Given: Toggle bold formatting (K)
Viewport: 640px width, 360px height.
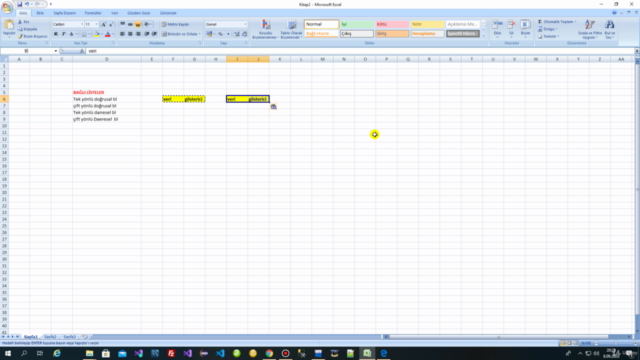Looking at the screenshot, I should click(56, 34).
